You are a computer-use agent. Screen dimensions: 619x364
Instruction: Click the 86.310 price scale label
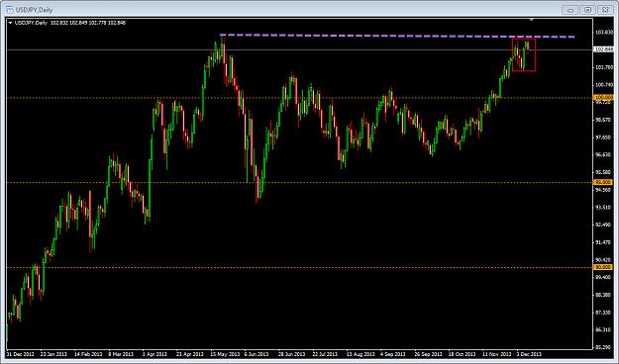pyautogui.click(x=604, y=329)
